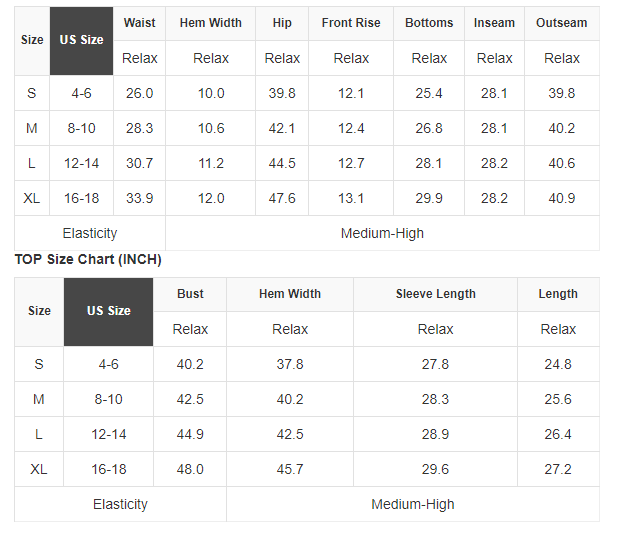Click the Waist column header
Screen dimensions: 639x535
click(140, 23)
